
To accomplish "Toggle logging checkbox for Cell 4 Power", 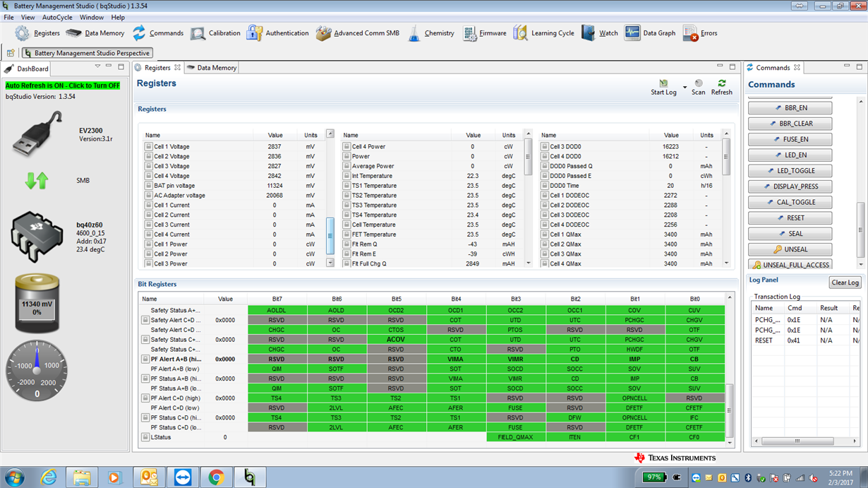I will pyautogui.click(x=346, y=147).
